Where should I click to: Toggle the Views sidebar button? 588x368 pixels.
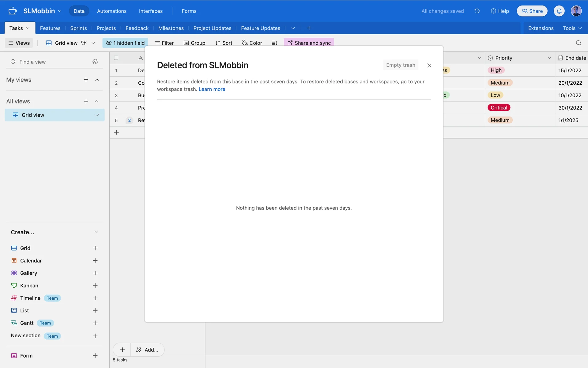click(x=19, y=43)
